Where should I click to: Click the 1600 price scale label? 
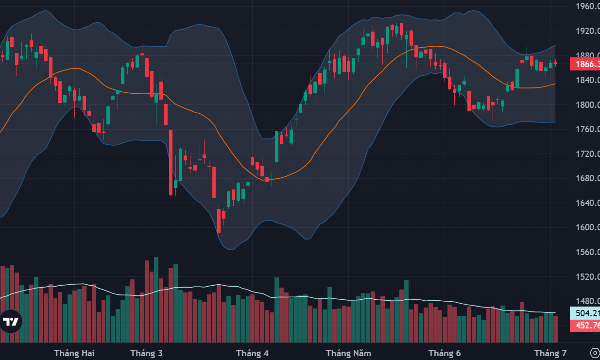click(588, 227)
